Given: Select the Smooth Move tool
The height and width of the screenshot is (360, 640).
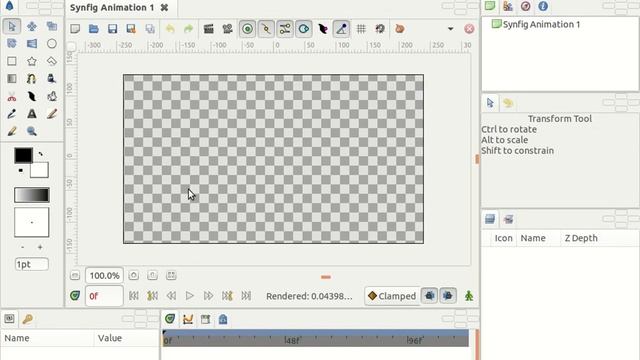Looking at the screenshot, I should (31, 27).
